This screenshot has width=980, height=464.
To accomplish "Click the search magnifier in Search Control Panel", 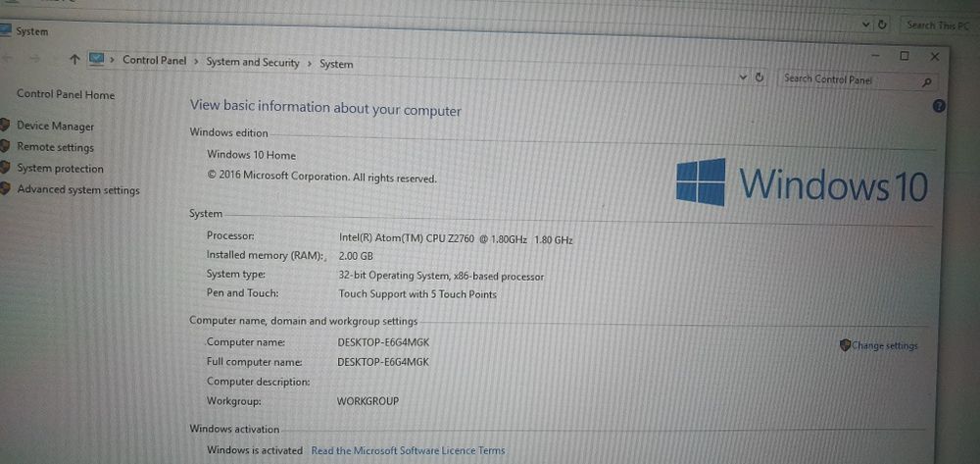I will tap(926, 82).
